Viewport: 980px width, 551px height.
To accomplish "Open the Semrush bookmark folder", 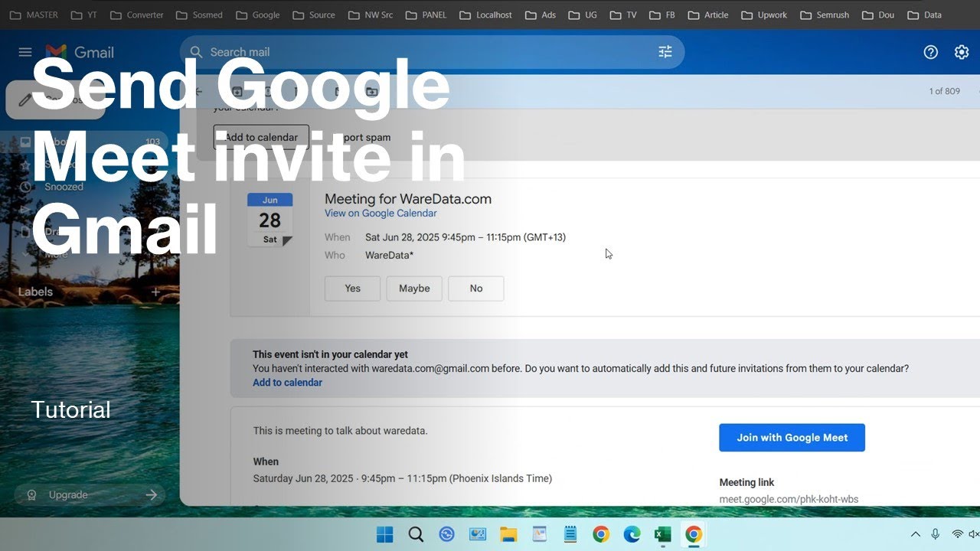I will pyautogui.click(x=825, y=15).
